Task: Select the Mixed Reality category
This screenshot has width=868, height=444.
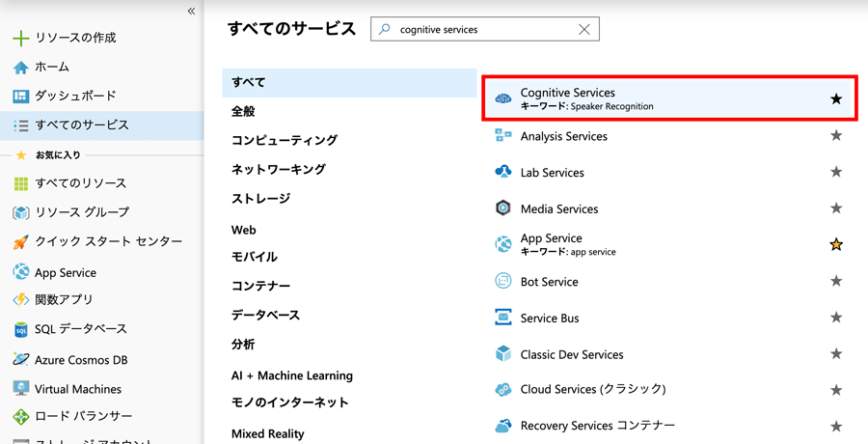Action: [x=268, y=433]
